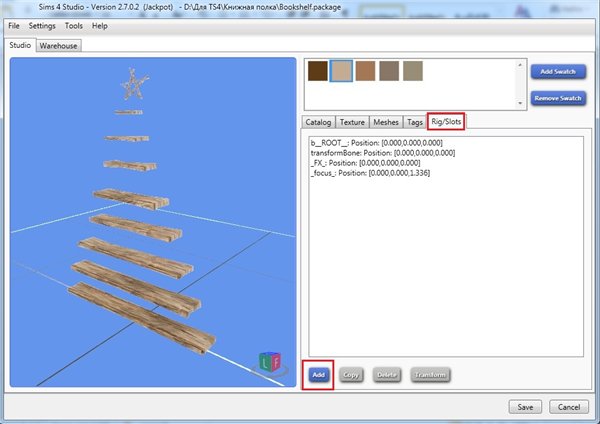
Task: Open the Tools menu
Action: (x=74, y=25)
